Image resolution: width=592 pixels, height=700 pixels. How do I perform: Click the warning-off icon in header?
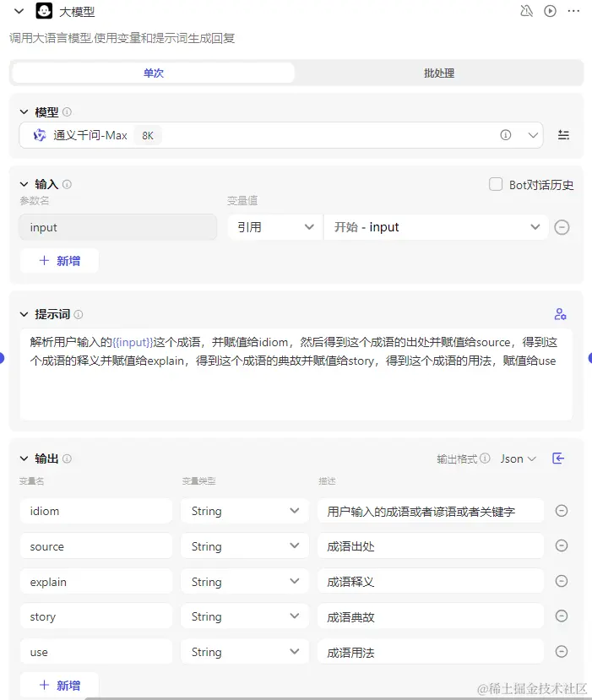[x=526, y=11]
